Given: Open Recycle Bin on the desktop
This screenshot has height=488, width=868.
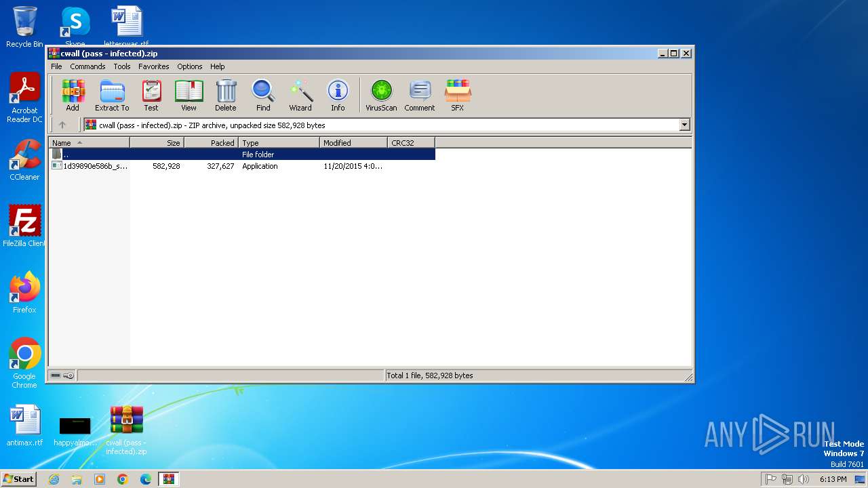Looking at the screenshot, I should pyautogui.click(x=24, y=27).
